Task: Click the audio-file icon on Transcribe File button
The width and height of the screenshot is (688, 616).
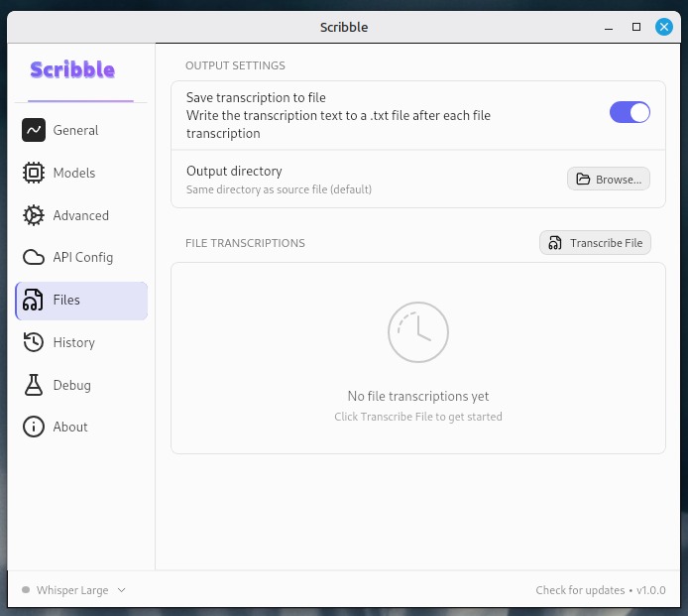Action: [x=555, y=243]
